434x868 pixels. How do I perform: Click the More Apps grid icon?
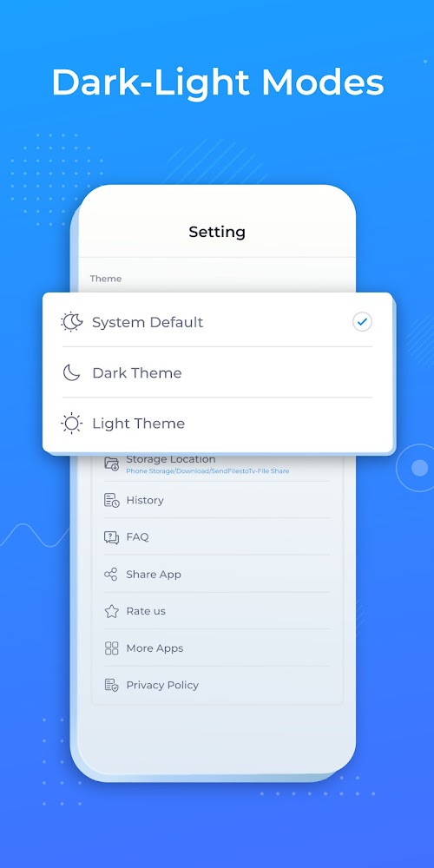[x=112, y=648]
